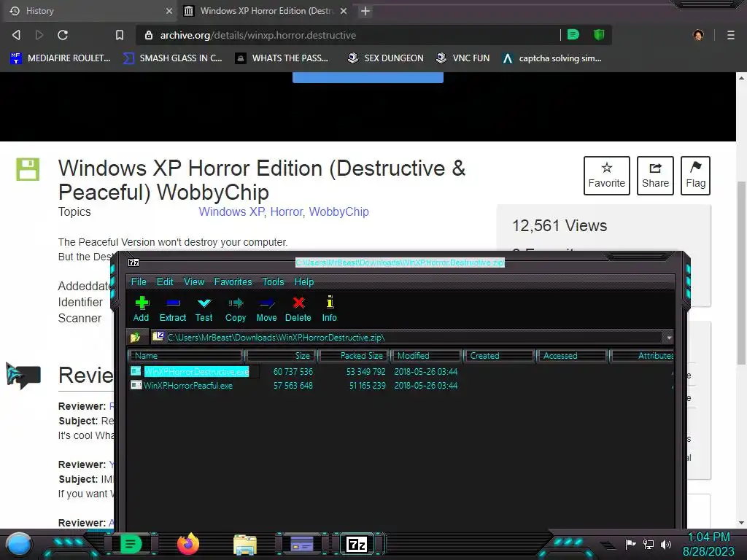Screen dimensions: 747x560
Task: Go up one folder level in 7-Zip
Action: 135,338
